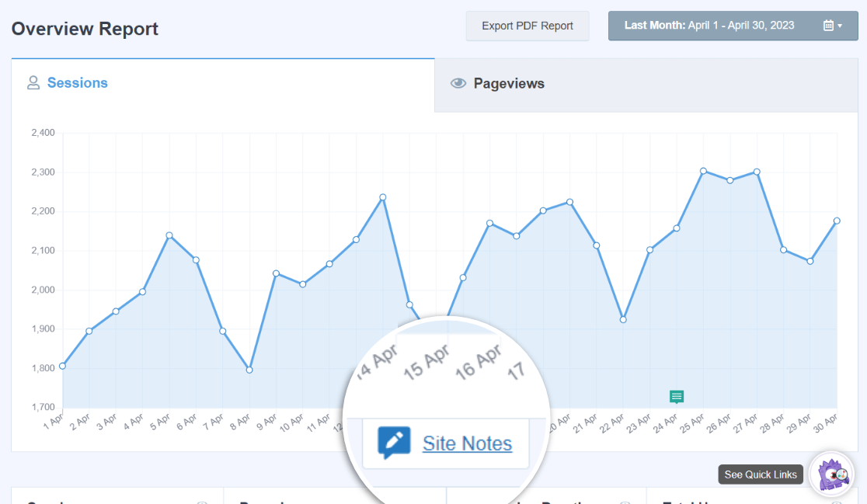The height and width of the screenshot is (504, 867).
Task: Open the MonsterInsights mascot icon bottom right
Action: click(x=831, y=475)
